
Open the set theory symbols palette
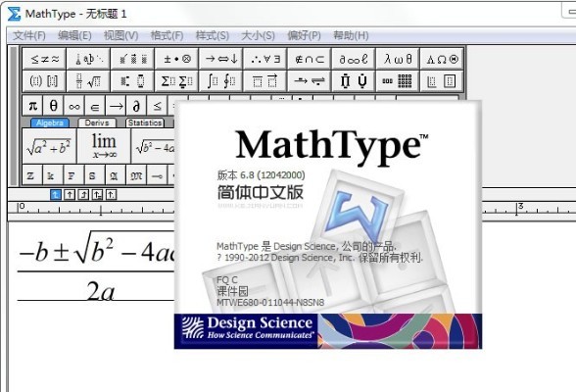(x=310, y=59)
